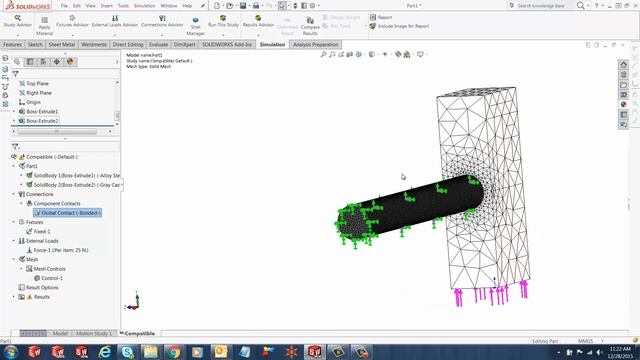Switch to the Sheet Metal tab
Screen dimensions: 640x360
pos(62,44)
